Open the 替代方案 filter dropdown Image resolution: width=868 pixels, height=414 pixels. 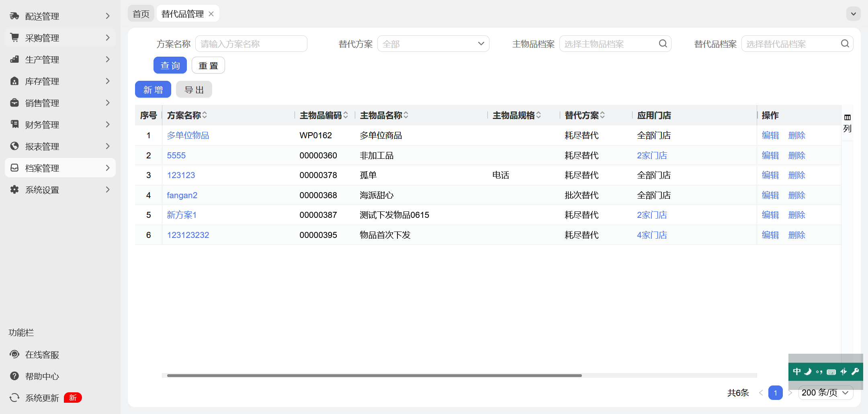[433, 44]
